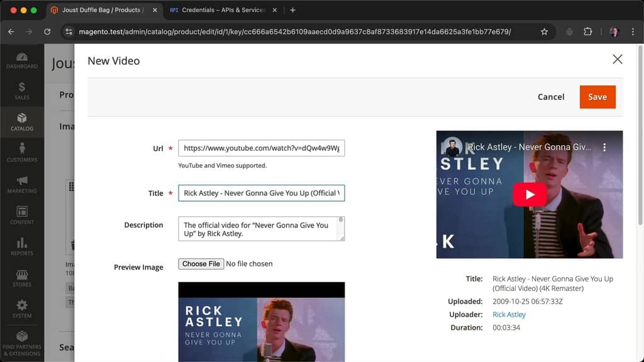Play the YouTube video preview
The width and height of the screenshot is (644, 362).
point(530,195)
